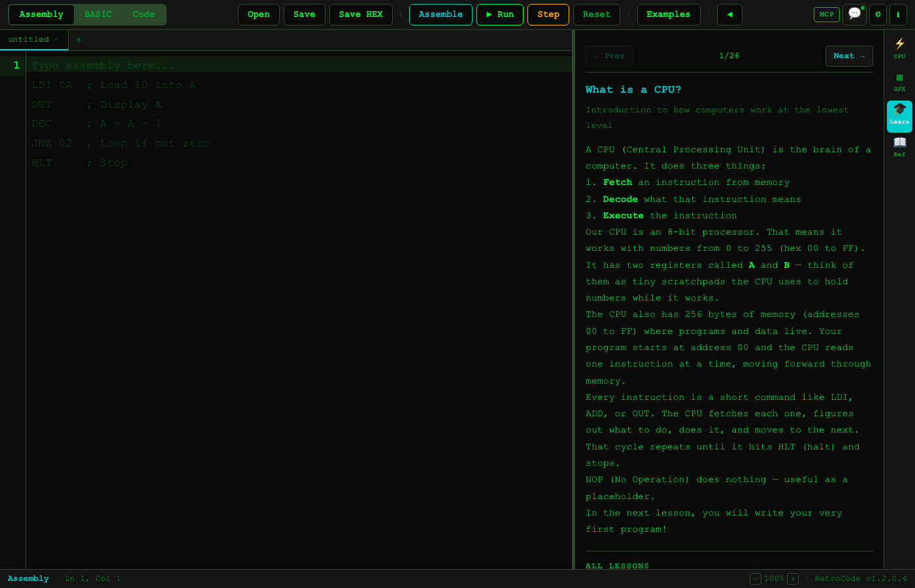Toggle the MCP connection
The height and width of the screenshot is (588, 915).
click(x=826, y=14)
